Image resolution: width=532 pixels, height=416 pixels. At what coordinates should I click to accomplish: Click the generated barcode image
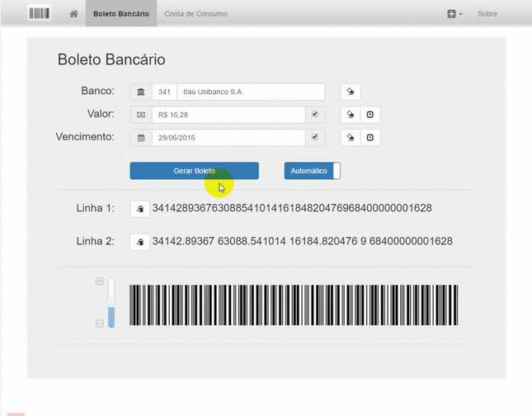(294, 305)
